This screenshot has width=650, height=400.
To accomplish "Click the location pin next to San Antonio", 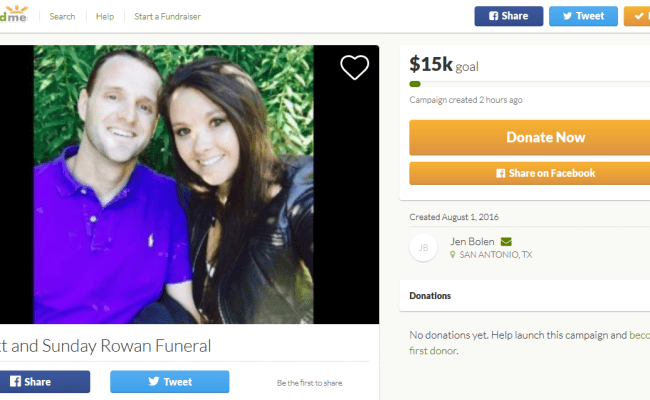I will [453, 255].
